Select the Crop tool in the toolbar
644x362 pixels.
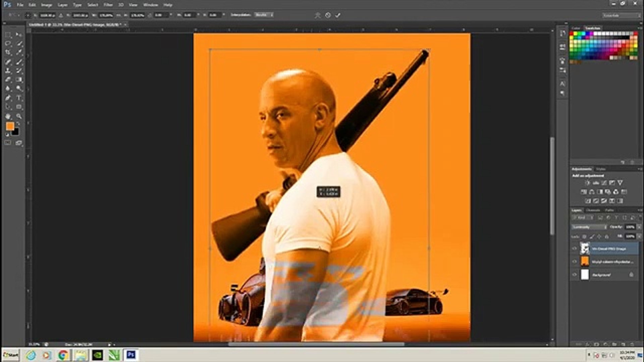click(8, 52)
